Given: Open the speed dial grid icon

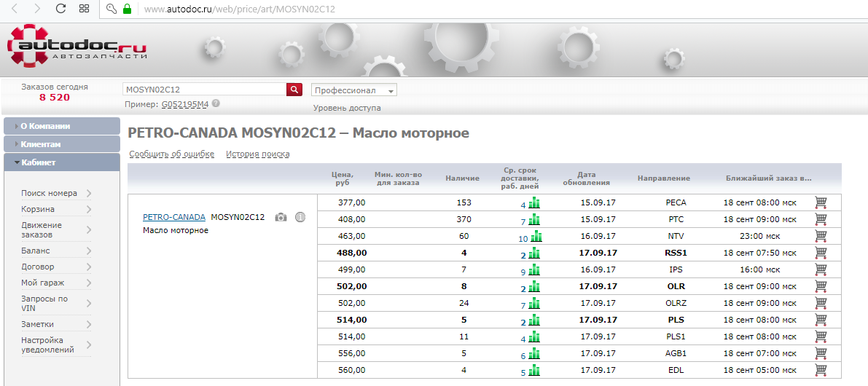Looking at the screenshot, I should (85, 9).
